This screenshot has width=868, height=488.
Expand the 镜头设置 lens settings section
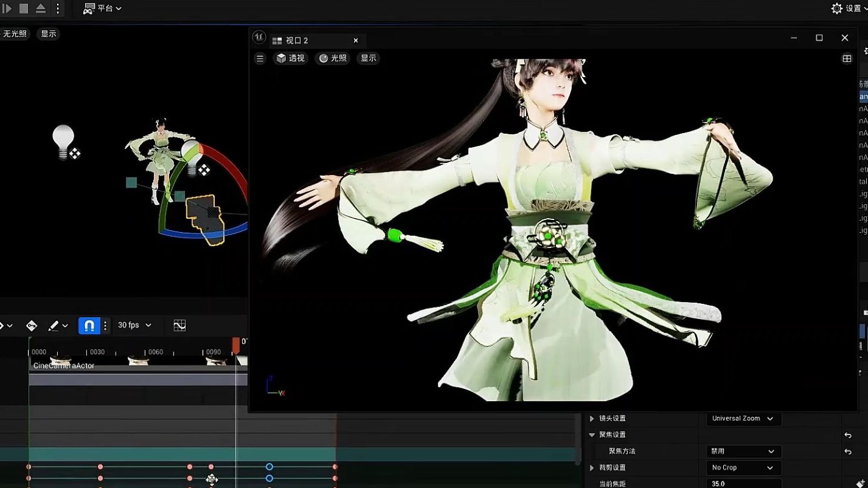coord(592,419)
